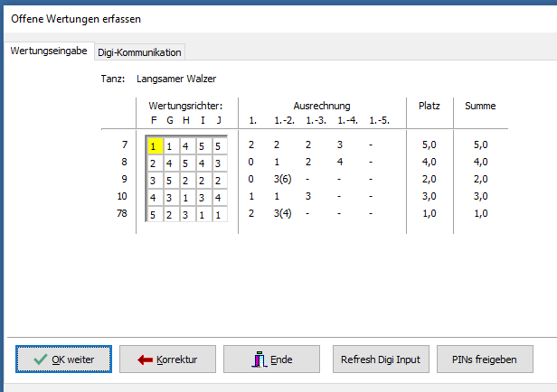This screenshot has height=392, width=557.
Task: Click the PINs freigeben button
Action: pos(484,359)
